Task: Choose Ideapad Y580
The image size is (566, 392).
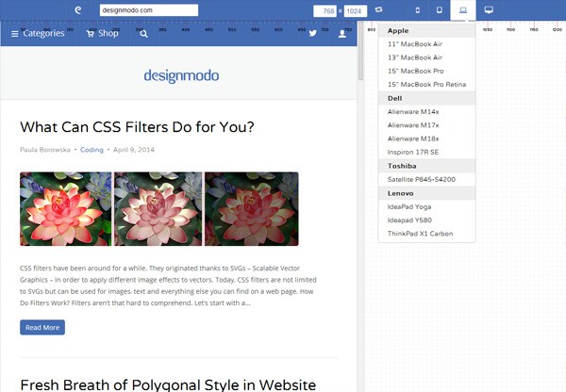Action: click(x=427, y=220)
